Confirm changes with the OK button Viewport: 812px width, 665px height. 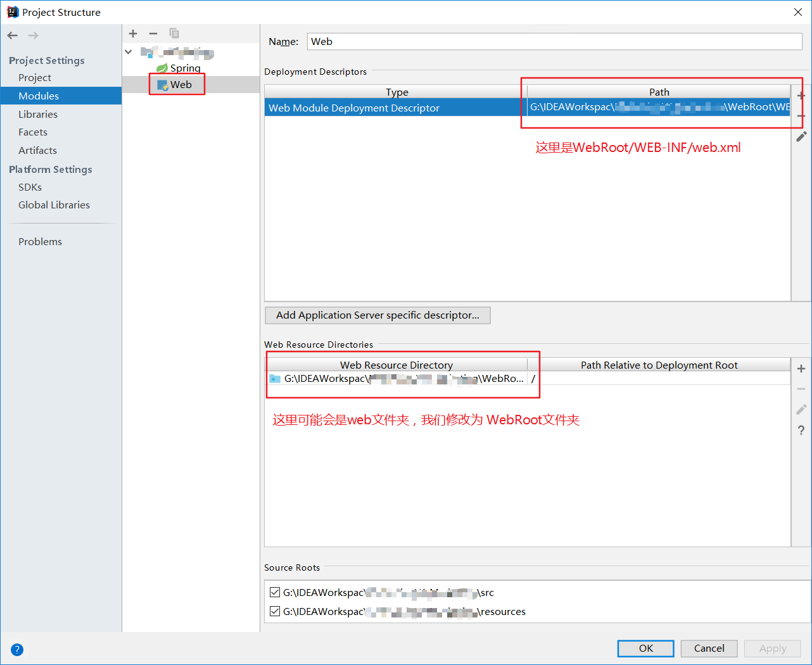646,648
